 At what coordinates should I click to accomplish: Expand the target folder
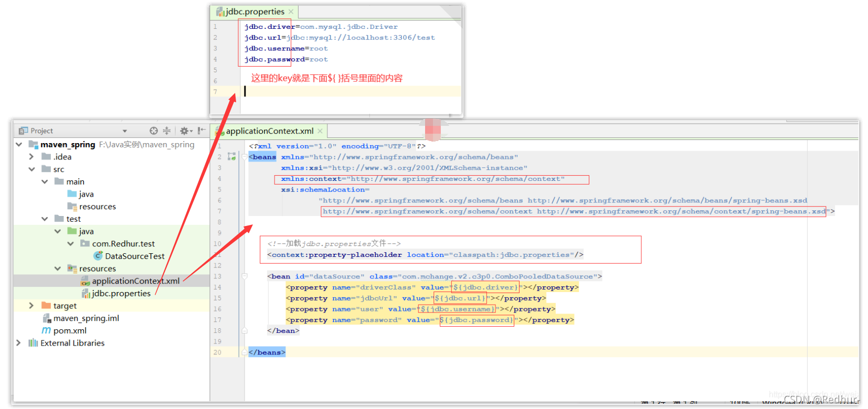[31, 306]
